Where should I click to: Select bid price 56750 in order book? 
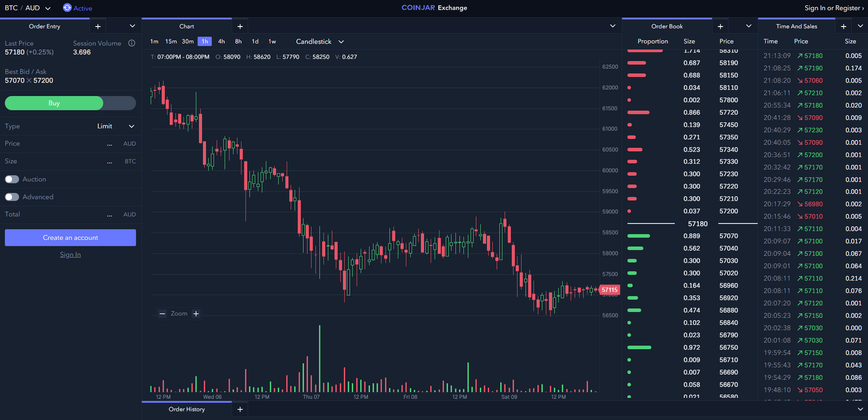tap(729, 348)
